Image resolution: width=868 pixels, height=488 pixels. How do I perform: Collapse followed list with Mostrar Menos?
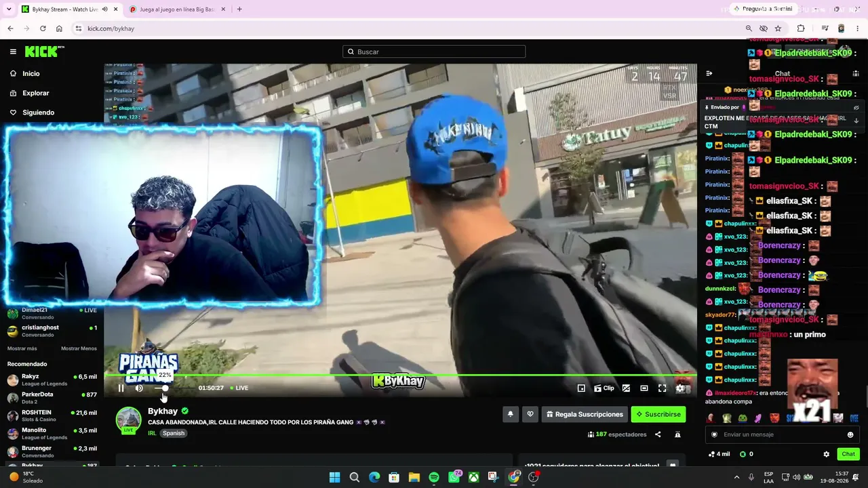point(79,348)
